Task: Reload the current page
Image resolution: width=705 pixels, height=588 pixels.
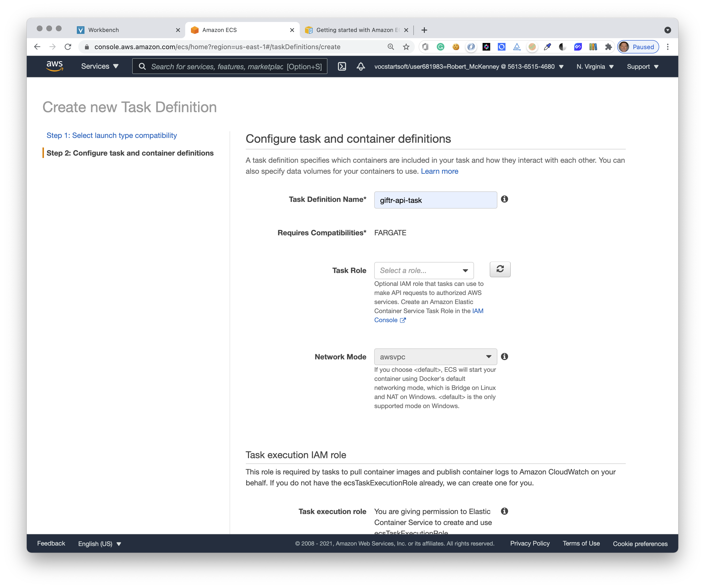Action: [68, 47]
